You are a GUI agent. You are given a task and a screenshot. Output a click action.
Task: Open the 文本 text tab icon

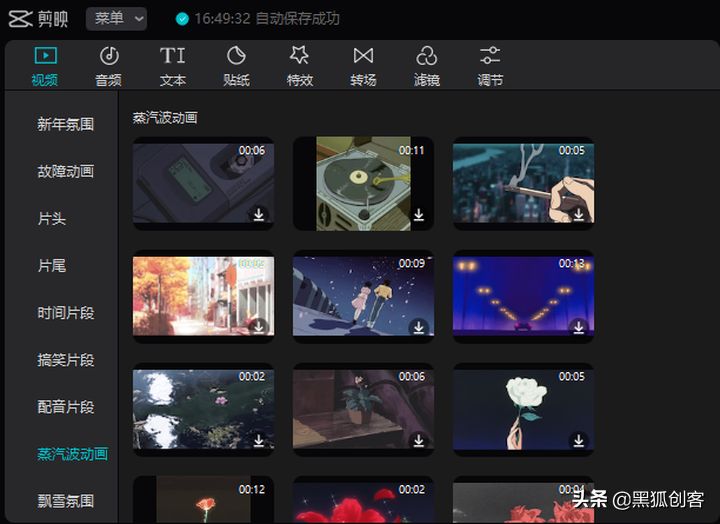tap(173, 56)
